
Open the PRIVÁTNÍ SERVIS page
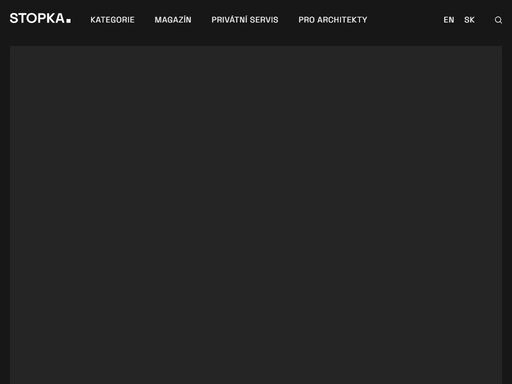click(x=245, y=20)
